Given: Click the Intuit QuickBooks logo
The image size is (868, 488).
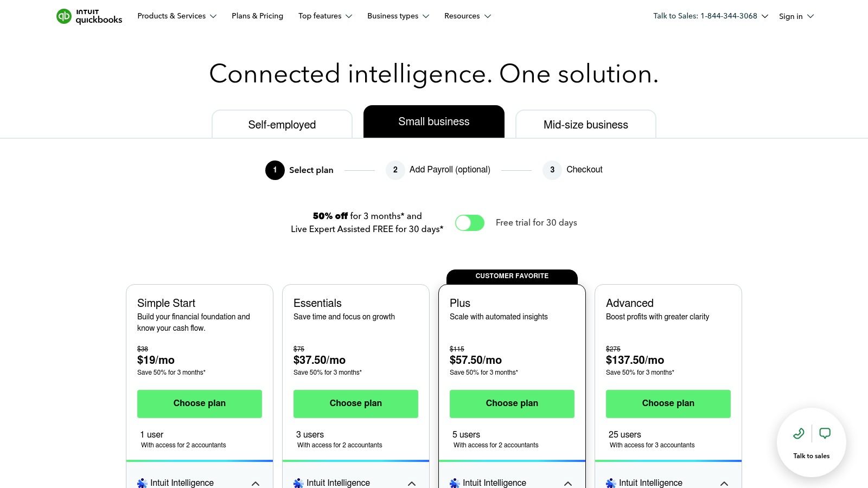Looking at the screenshot, I should (88, 16).
